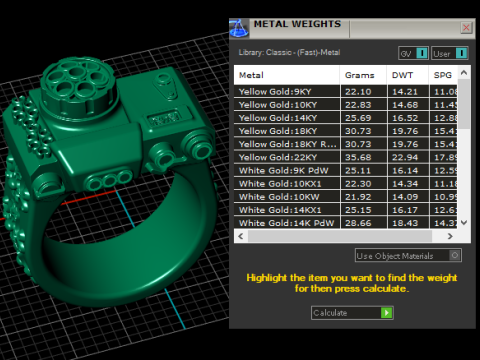Image resolution: width=480 pixels, height=360 pixels.
Task: Click the 16.14 DWT value
Action: click(x=405, y=171)
